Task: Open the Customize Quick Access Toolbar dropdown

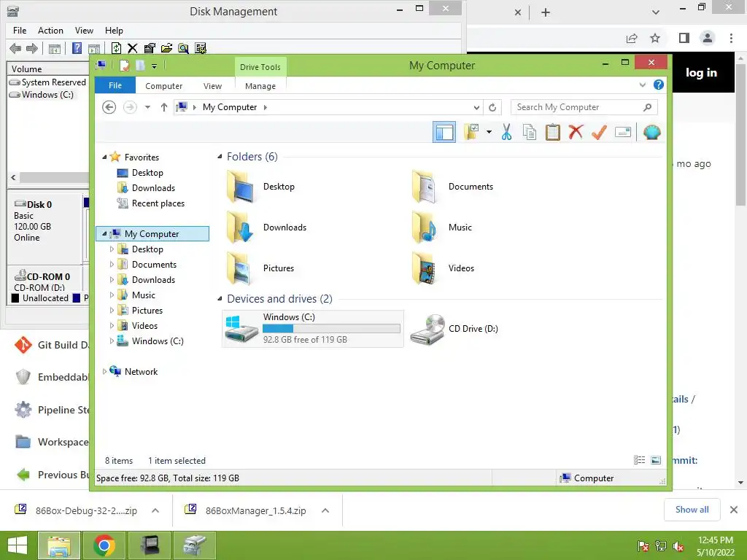Action: [155, 66]
